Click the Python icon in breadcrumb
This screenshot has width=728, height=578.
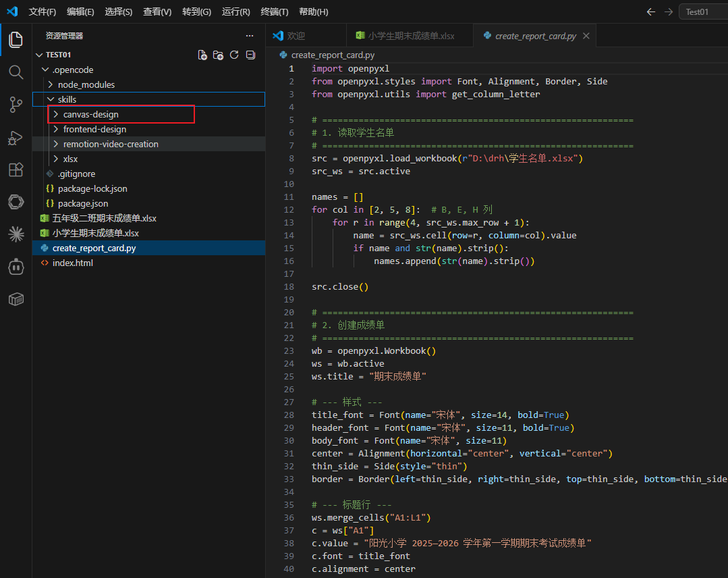[283, 55]
